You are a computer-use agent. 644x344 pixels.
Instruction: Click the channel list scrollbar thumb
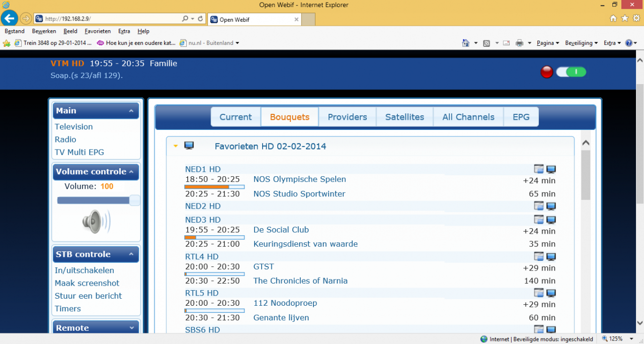(586, 175)
